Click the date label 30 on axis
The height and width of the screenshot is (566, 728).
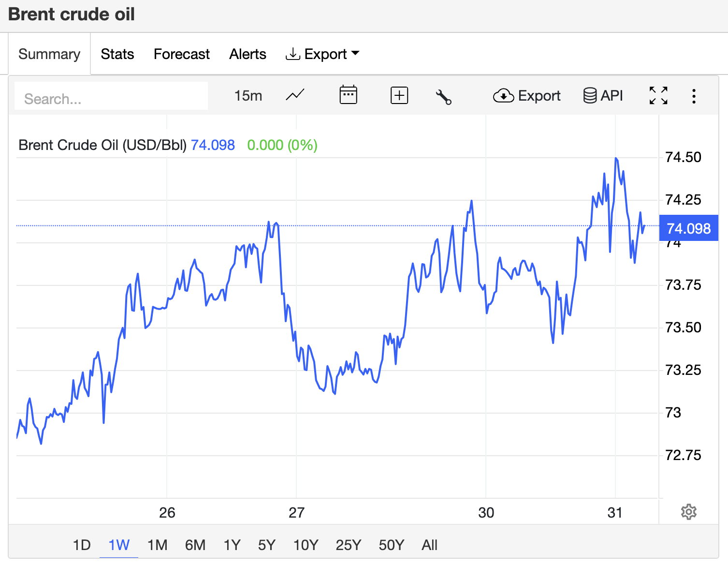pos(486,513)
